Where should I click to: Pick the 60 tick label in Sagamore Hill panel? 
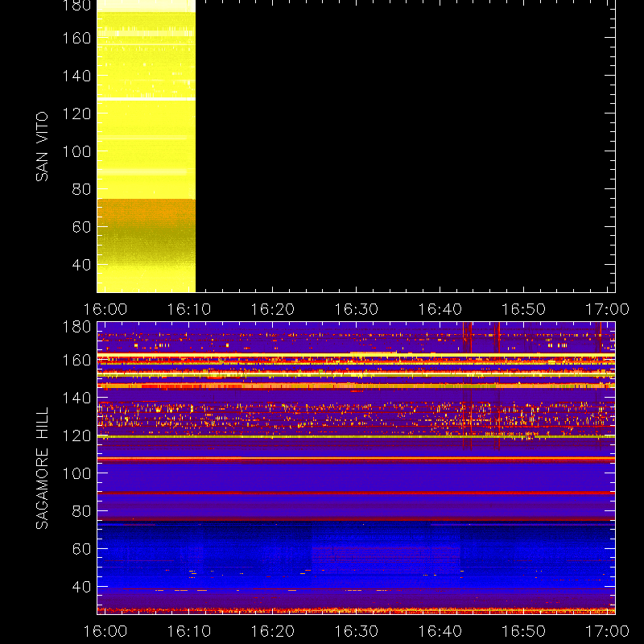tap(81, 549)
